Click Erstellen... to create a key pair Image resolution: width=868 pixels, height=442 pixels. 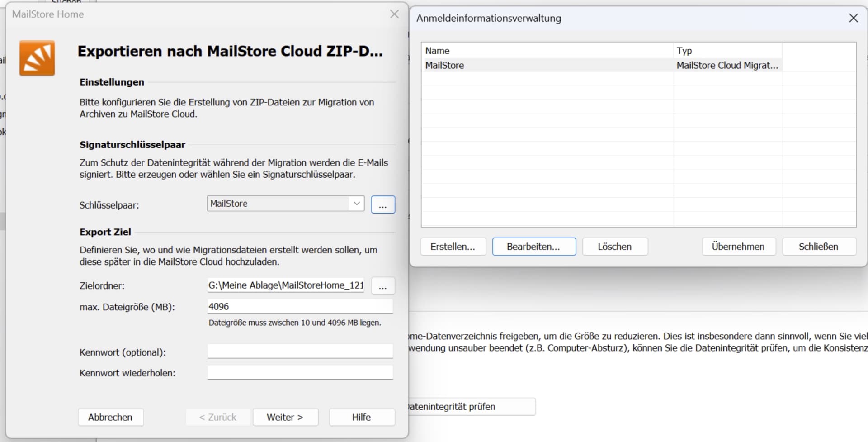(453, 247)
